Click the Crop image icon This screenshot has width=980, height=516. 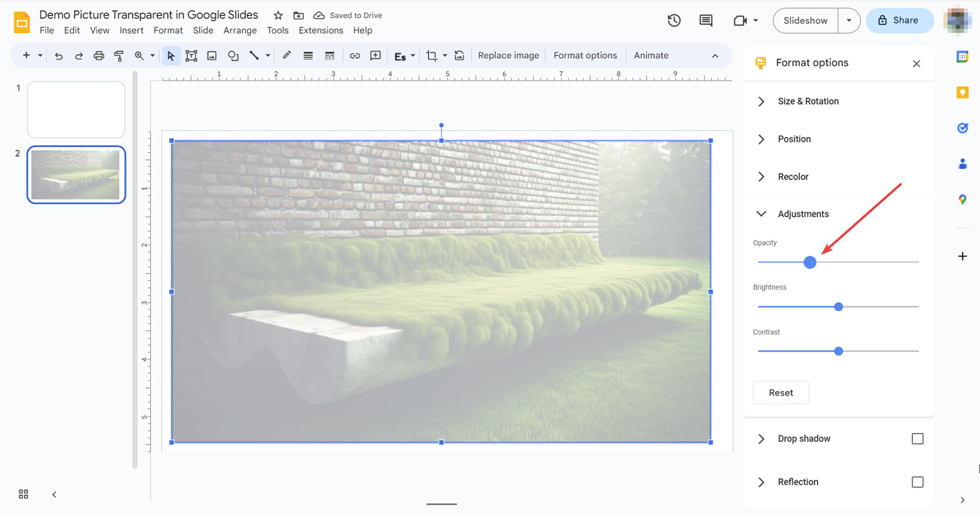[x=432, y=55]
